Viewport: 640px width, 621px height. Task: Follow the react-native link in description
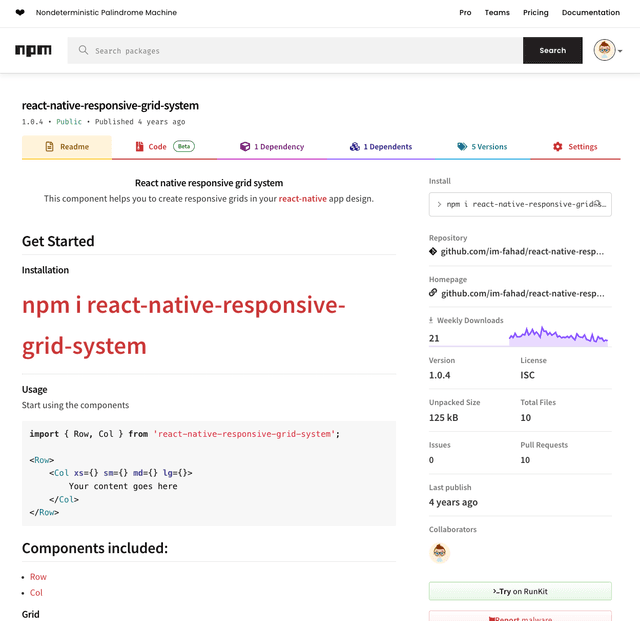coord(302,199)
